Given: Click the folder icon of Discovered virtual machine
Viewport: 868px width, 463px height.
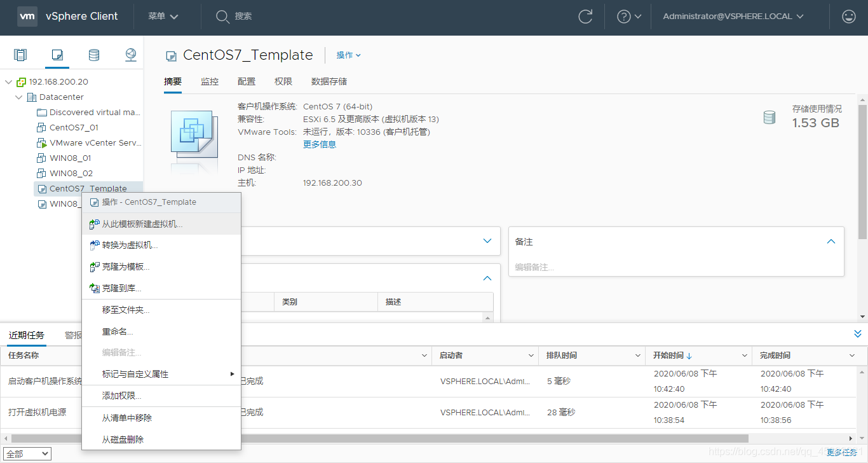Looking at the screenshot, I should (42, 113).
